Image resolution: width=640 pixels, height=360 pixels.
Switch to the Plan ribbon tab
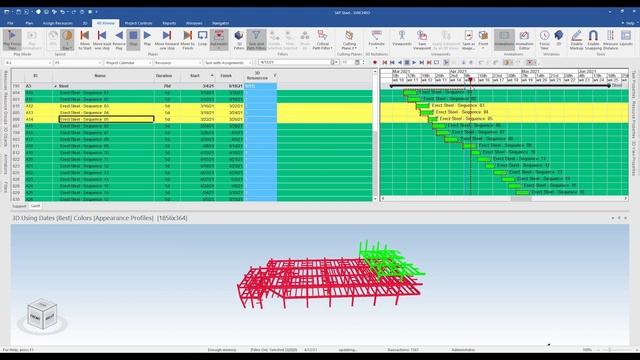[x=29, y=23]
